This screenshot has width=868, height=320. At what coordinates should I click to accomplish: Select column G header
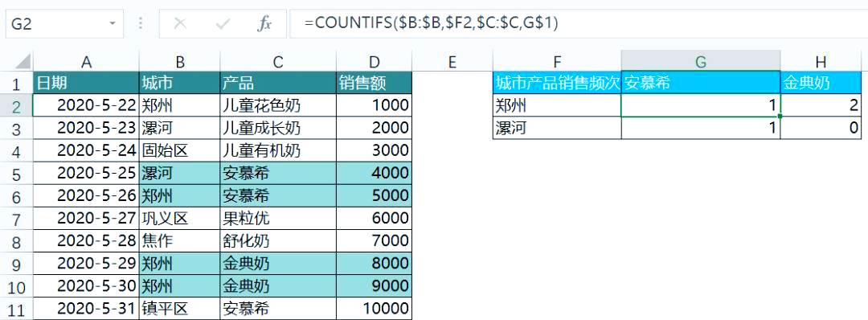coord(701,62)
